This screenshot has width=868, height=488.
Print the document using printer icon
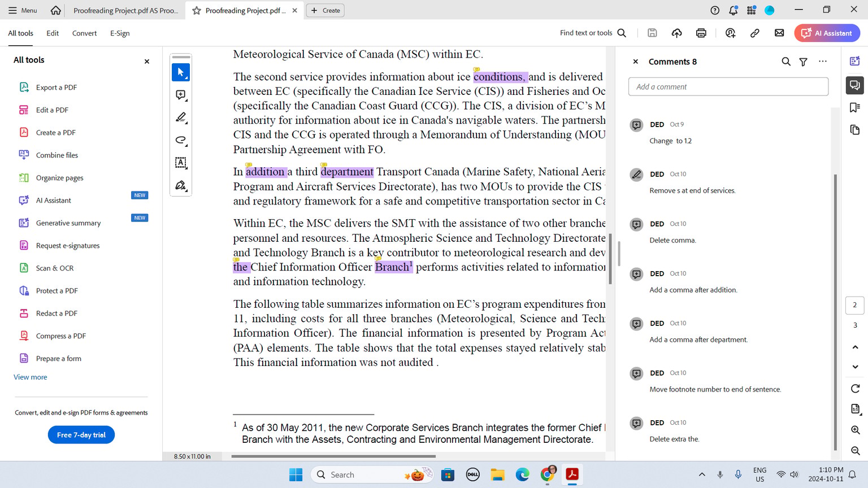click(x=701, y=33)
